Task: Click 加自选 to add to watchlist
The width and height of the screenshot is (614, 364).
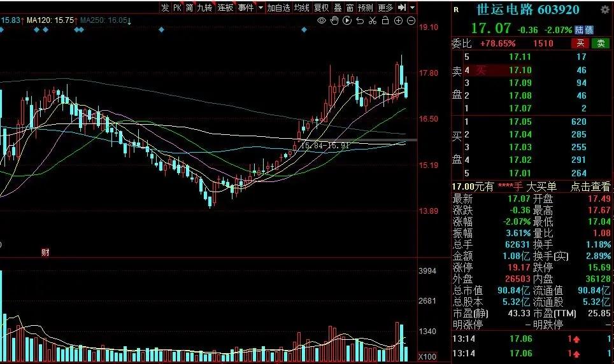Action: pos(278,8)
